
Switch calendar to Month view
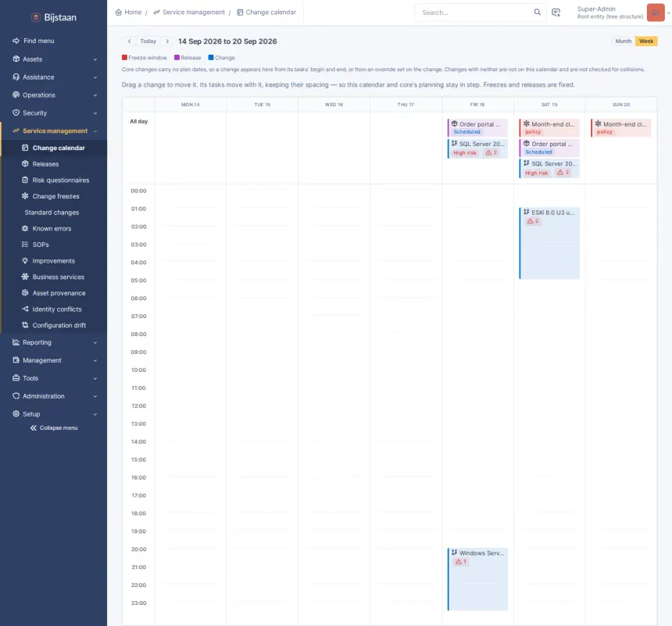point(623,41)
